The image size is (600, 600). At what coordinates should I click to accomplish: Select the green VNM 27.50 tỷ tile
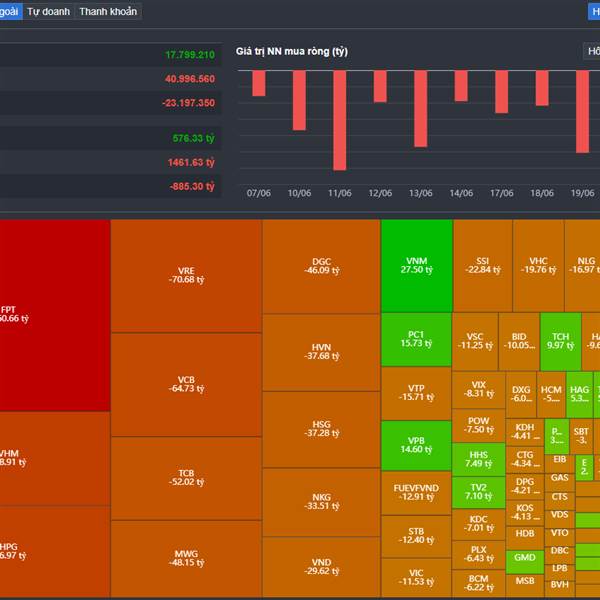pyautogui.click(x=417, y=266)
